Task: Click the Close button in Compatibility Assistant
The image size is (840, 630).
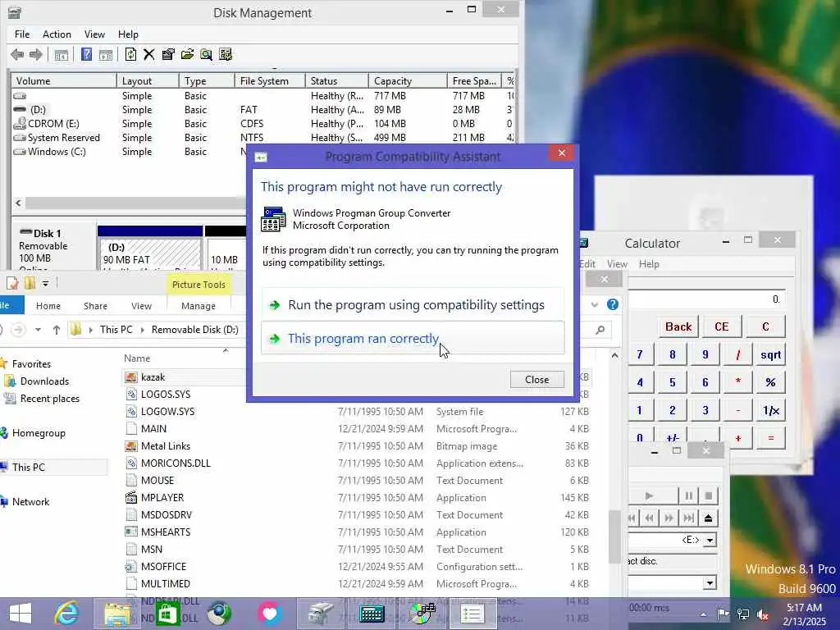Action: [x=536, y=379]
